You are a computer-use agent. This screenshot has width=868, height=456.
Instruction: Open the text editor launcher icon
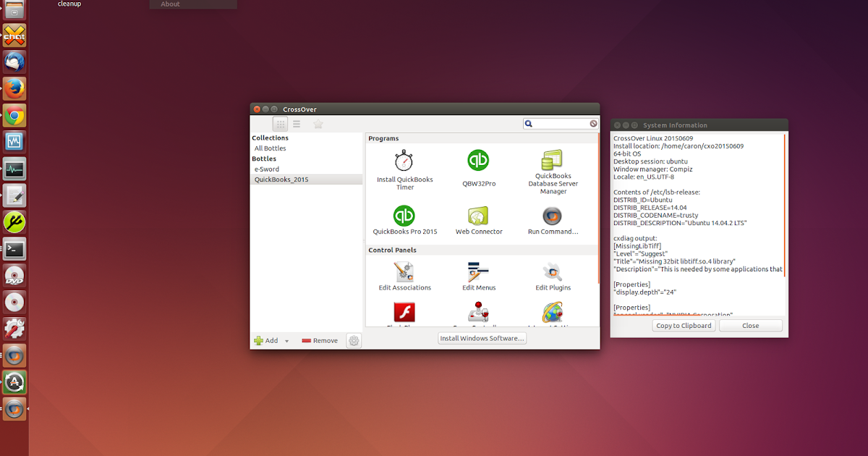14,195
